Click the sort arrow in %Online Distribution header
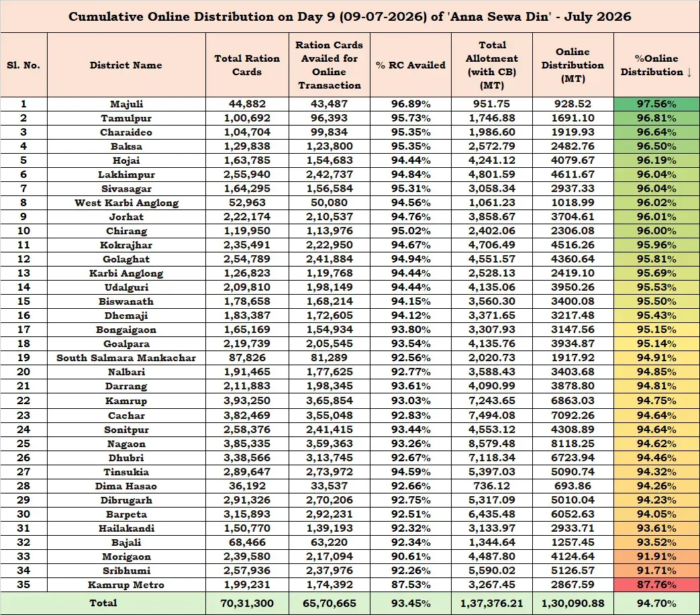 tap(689, 72)
